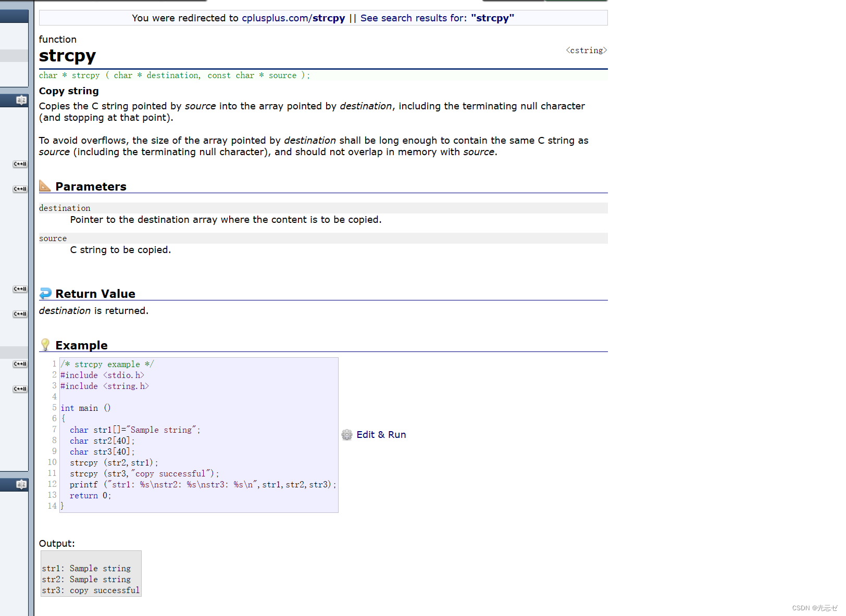Click code line "int main ()"
Image resolution: width=846 pixels, height=616 pixels.
point(86,408)
